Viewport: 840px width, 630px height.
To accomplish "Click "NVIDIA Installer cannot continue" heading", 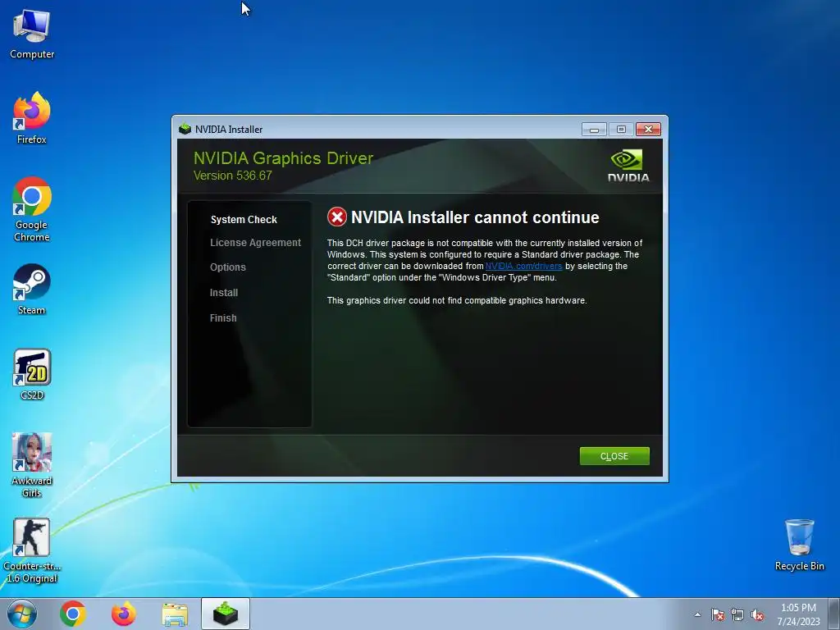I will point(475,217).
